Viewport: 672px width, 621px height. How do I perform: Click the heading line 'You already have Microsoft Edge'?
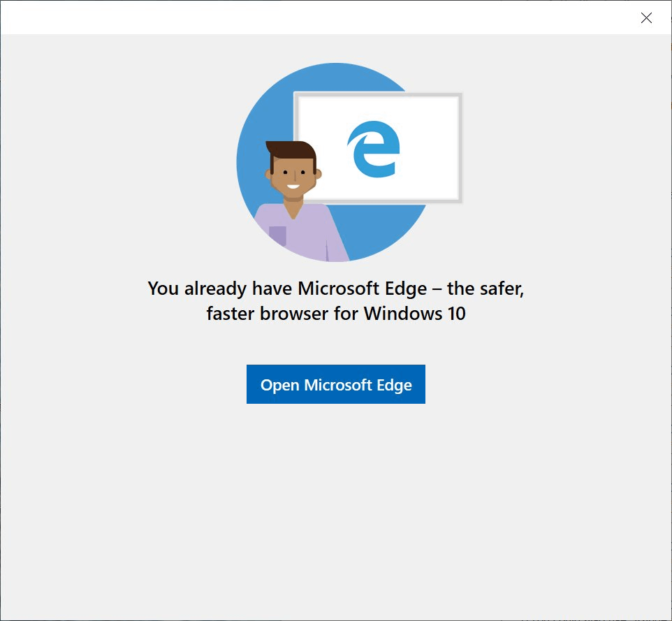(x=287, y=288)
